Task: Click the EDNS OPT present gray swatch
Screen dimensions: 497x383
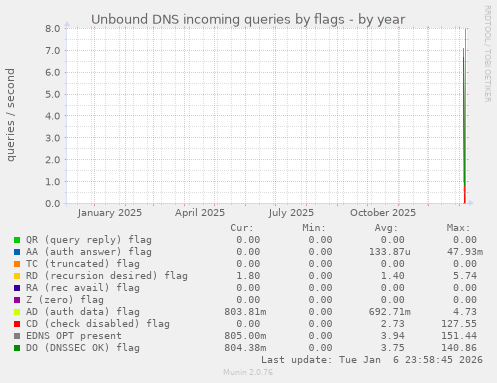Action: click(x=17, y=336)
